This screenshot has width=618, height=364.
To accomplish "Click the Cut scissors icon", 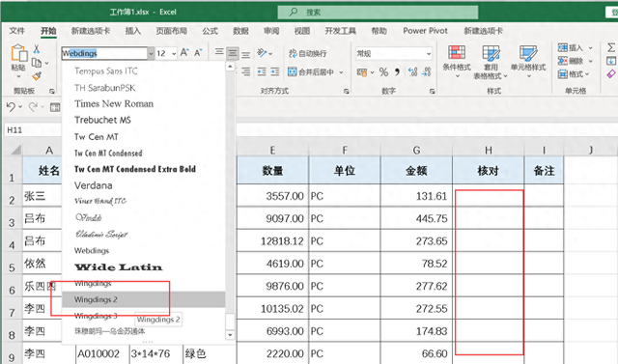I will click(x=37, y=49).
